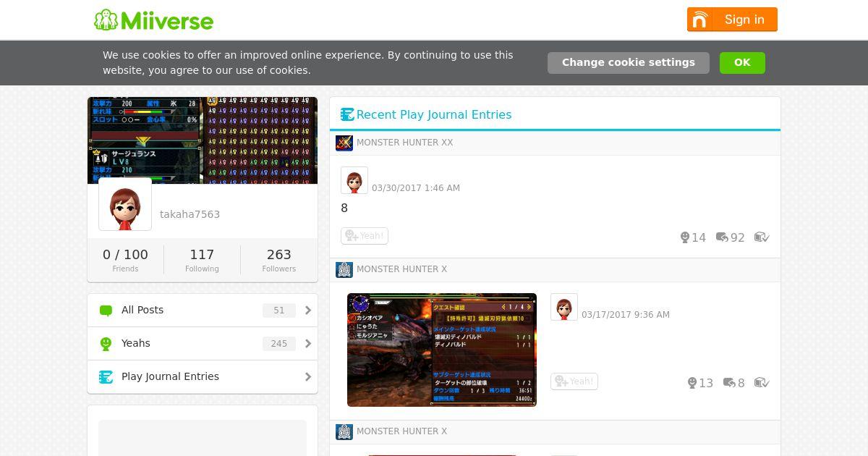Click the Nintendo Network icon on Sign in
The image size is (868, 456).
[x=699, y=20]
